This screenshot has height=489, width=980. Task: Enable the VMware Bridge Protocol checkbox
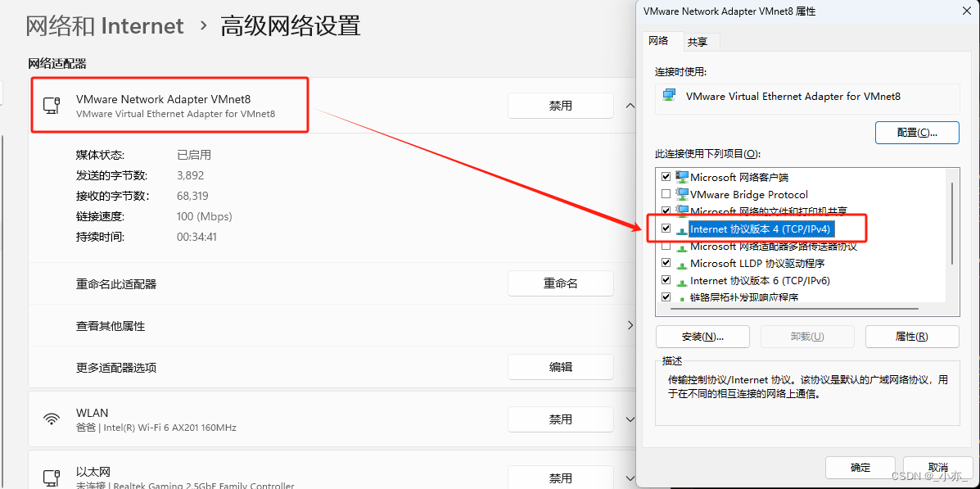[x=666, y=194]
